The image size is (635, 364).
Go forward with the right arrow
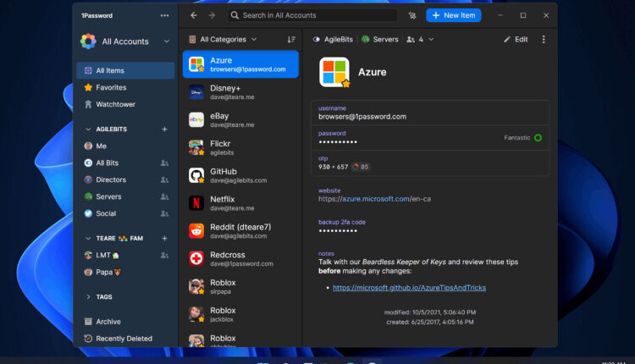pos(212,15)
